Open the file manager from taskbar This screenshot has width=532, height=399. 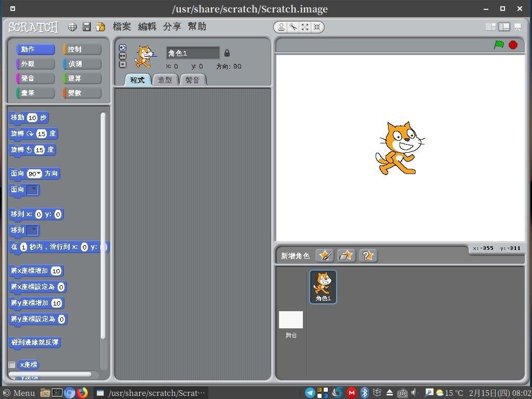(x=45, y=393)
